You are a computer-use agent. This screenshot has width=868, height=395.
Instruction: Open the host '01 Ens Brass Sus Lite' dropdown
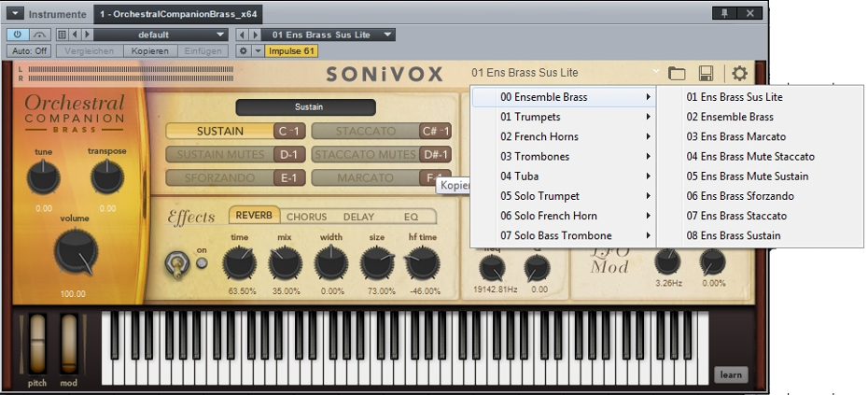(x=329, y=35)
